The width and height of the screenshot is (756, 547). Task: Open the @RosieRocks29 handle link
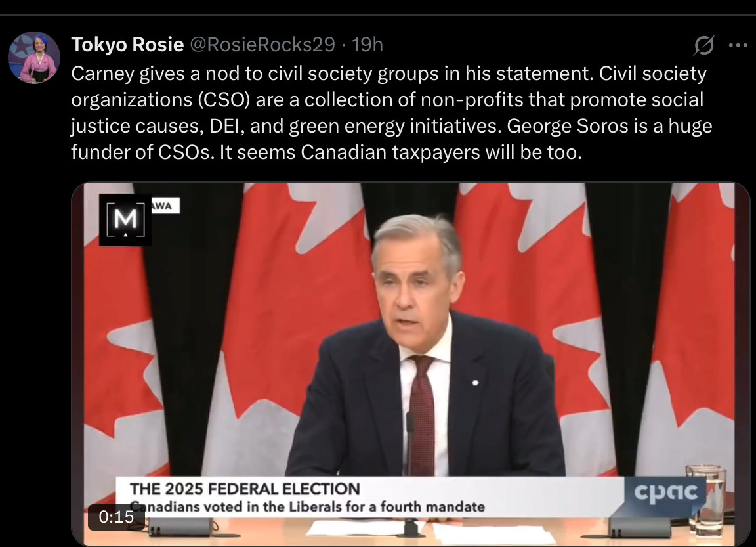(x=262, y=45)
